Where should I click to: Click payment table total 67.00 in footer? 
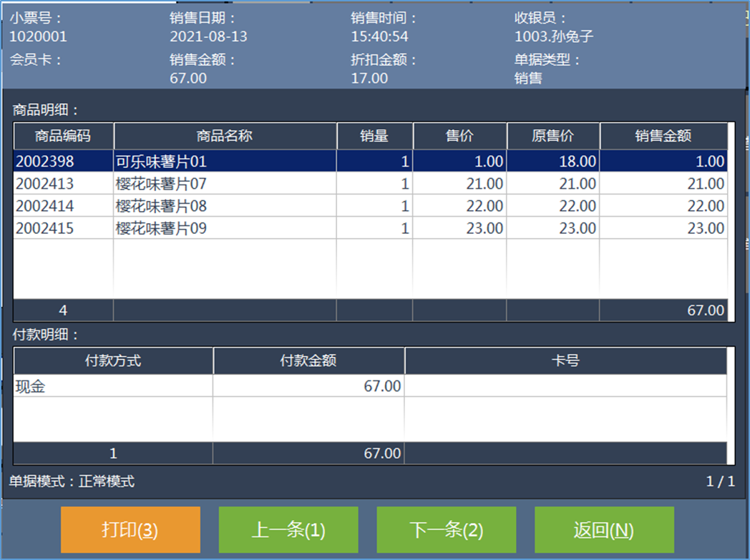[382, 453]
